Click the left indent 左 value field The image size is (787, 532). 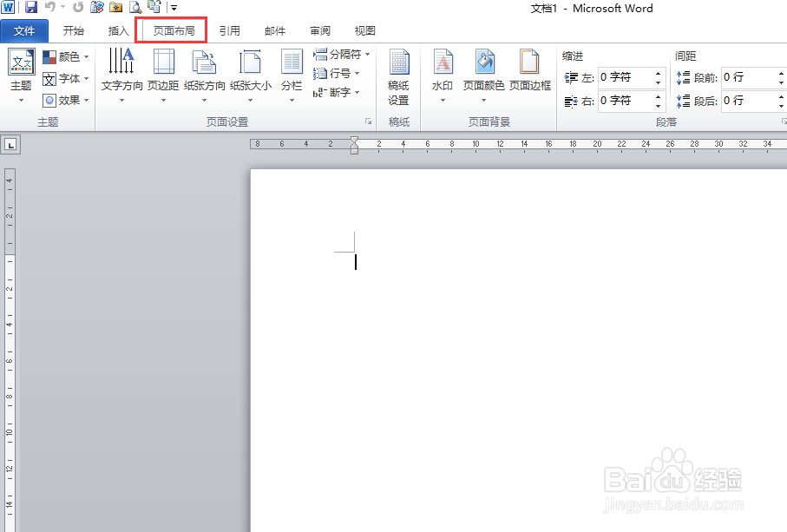pyautogui.click(x=626, y=77)
